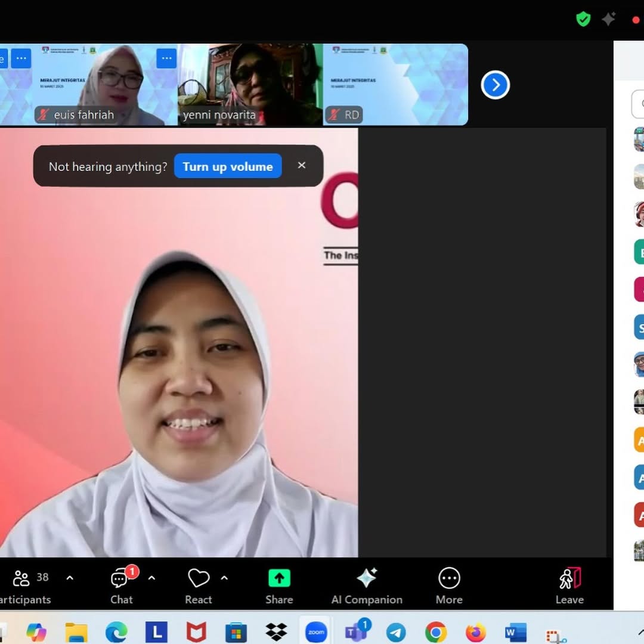
Task: Expand the Chat options chevron
Action: [151, 578]
